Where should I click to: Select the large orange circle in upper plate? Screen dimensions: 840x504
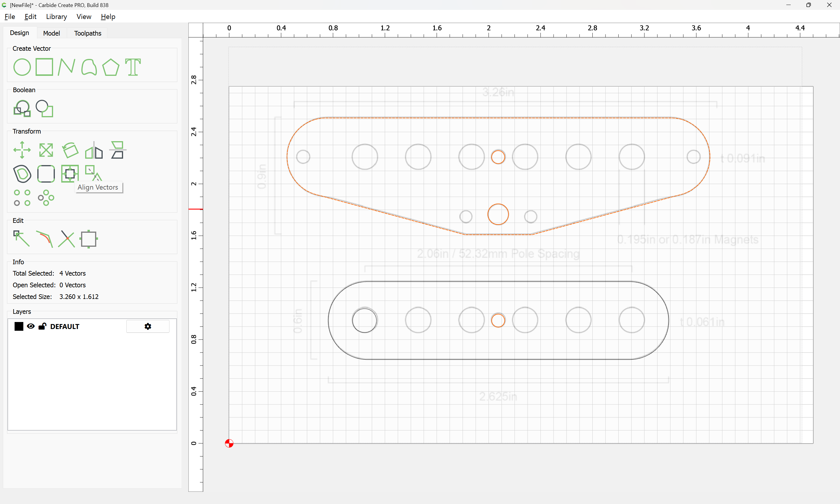click(498, 214)
